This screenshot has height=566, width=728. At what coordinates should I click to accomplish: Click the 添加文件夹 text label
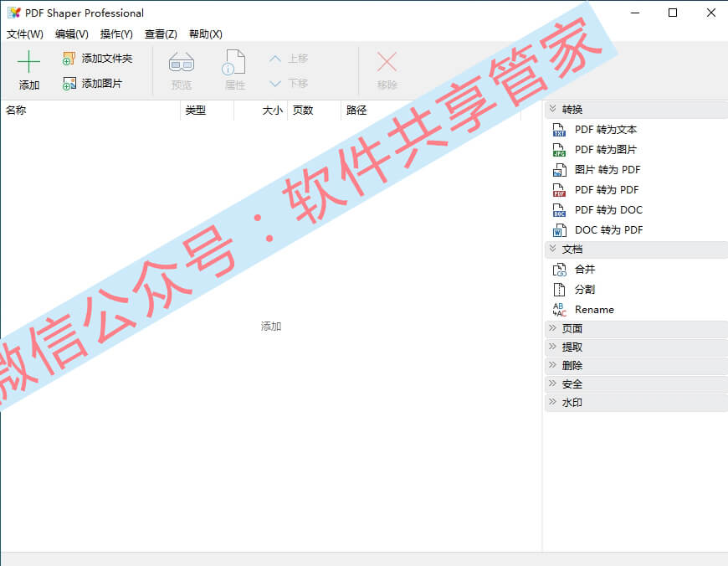(107, 59)
